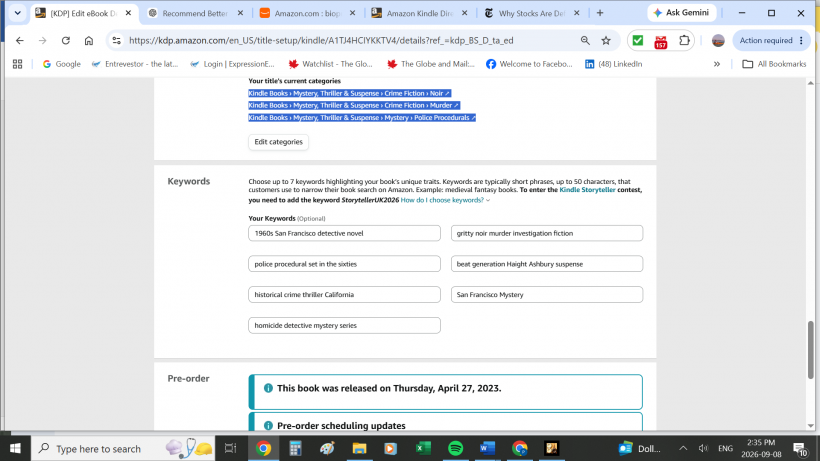The width and height of the screenshot is (820, 461).
Task: Open the LinkedIn bookmark
Action: click(x=613, y=64)
